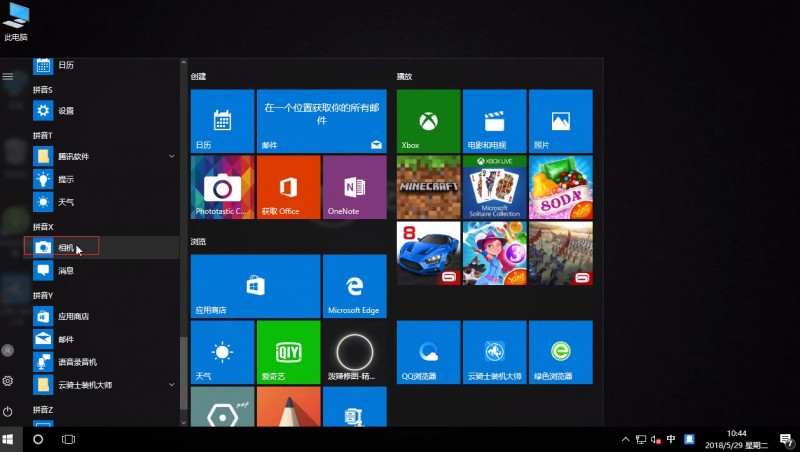Launch the QQ浏览器 tile
This screenshot has width=800, height=452.
(x=429, y=352)
